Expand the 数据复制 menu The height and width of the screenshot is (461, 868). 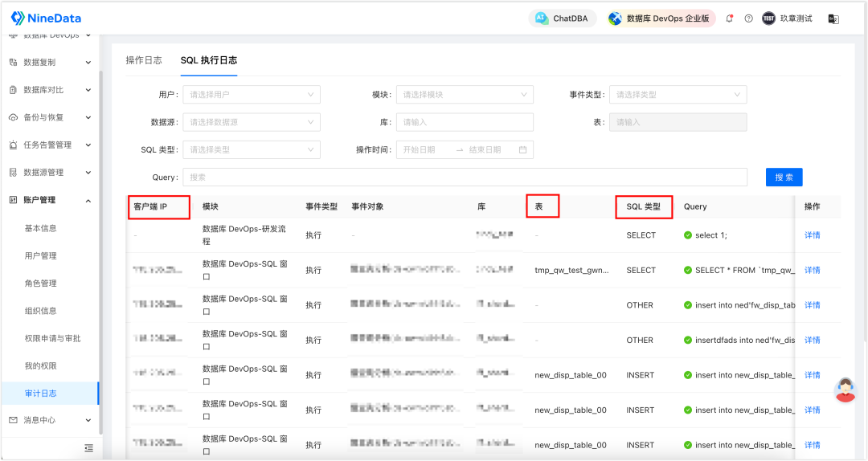(x=88, y=63)
